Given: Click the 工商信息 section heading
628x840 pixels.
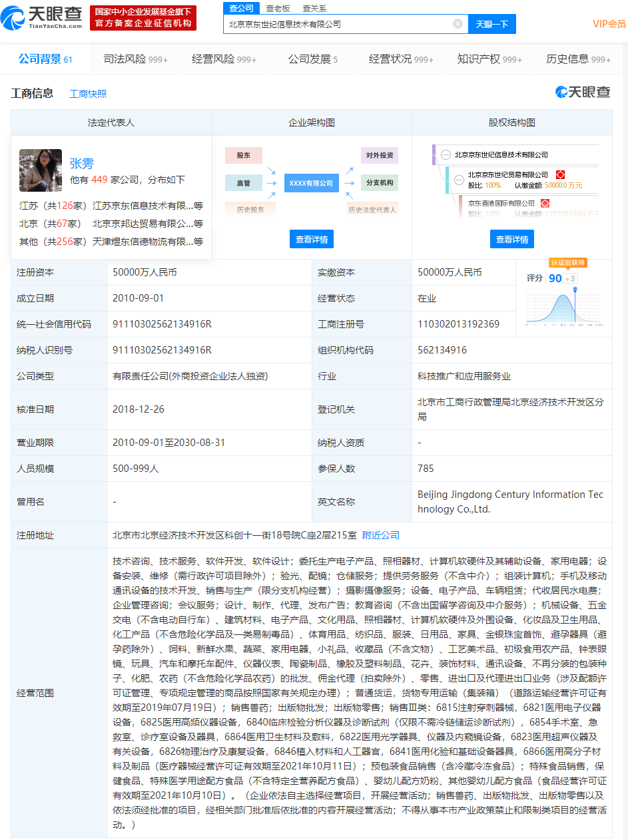Looking at the screenshot, I should coord(32,93).
